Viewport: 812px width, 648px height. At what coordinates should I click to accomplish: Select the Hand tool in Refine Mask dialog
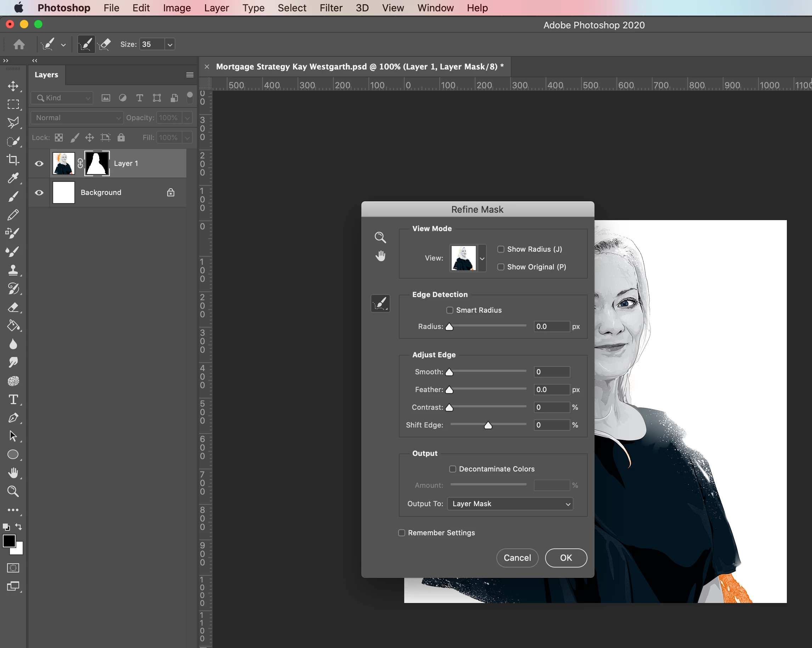(380, 256)
